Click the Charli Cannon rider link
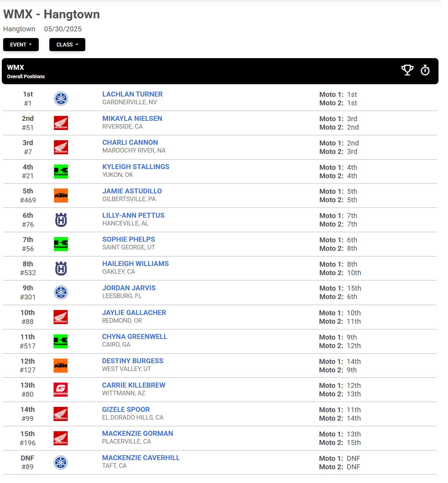Viewport: 448px width, 483px height. (x=130, y=142)
